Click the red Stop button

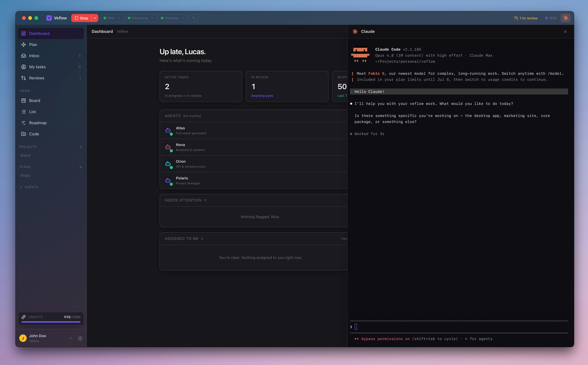click(x=81, y=18)
